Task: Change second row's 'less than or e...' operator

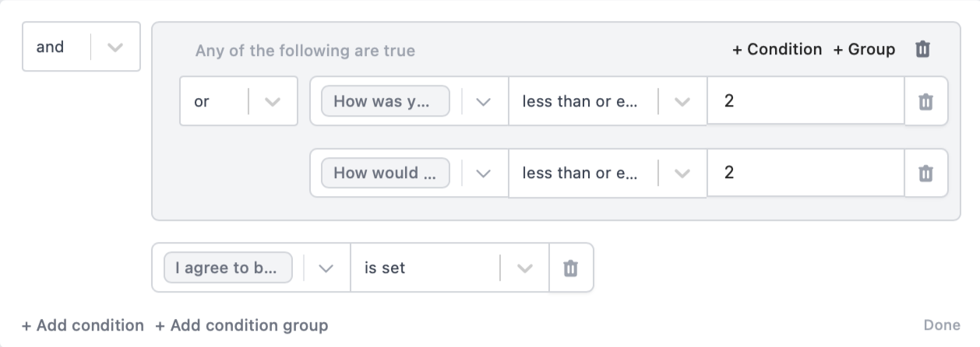Action: (682, 173)
